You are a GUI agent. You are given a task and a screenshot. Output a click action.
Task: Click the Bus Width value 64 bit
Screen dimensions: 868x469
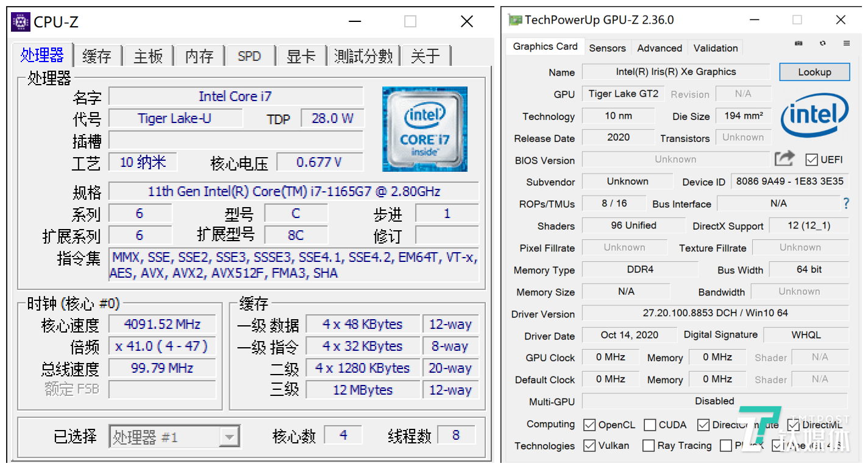(x=809, y=269)
